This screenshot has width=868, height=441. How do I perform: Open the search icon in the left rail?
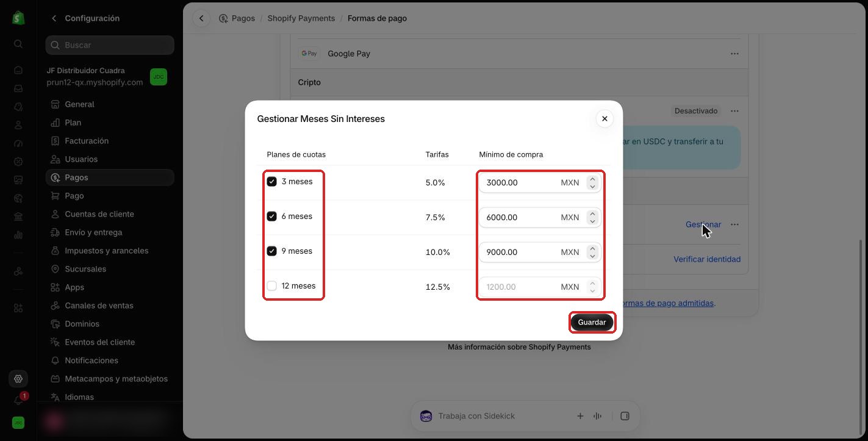click(x=18, y=44)
